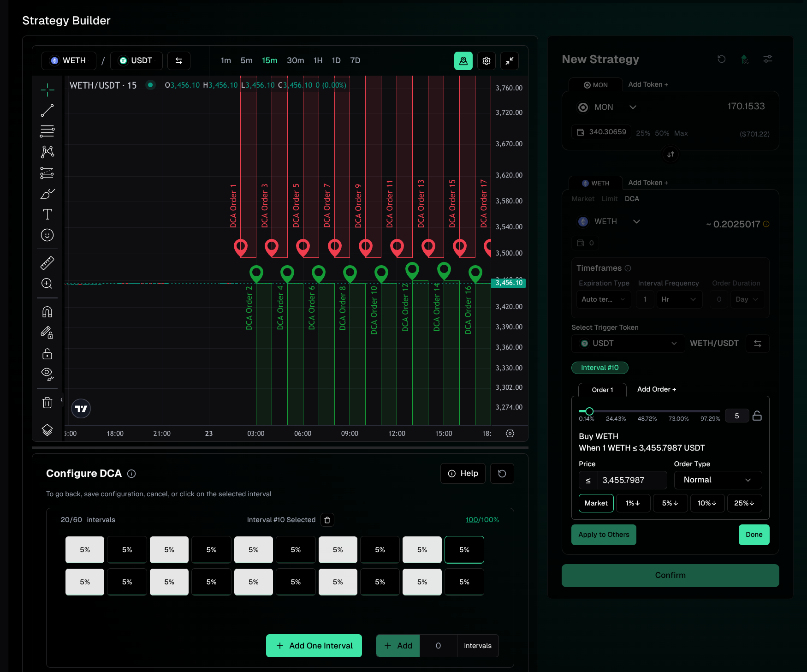Select the trend line drawing tool
Screen dimensions: 807x672
tap(47, 111)
